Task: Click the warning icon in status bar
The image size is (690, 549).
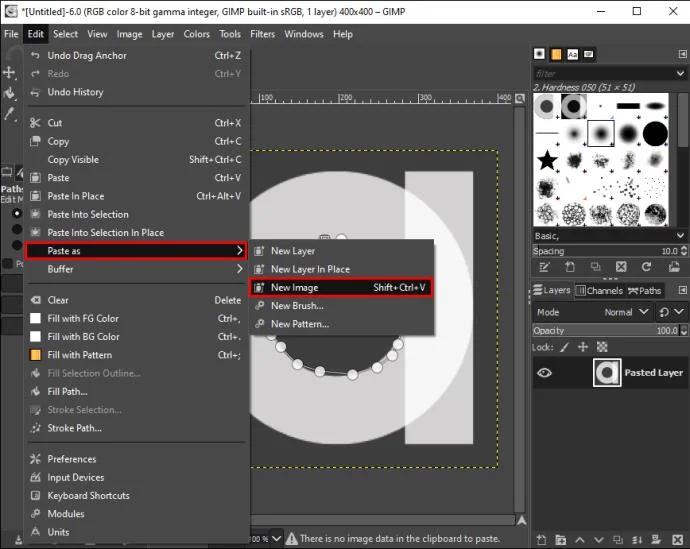Action: point(291,538)
